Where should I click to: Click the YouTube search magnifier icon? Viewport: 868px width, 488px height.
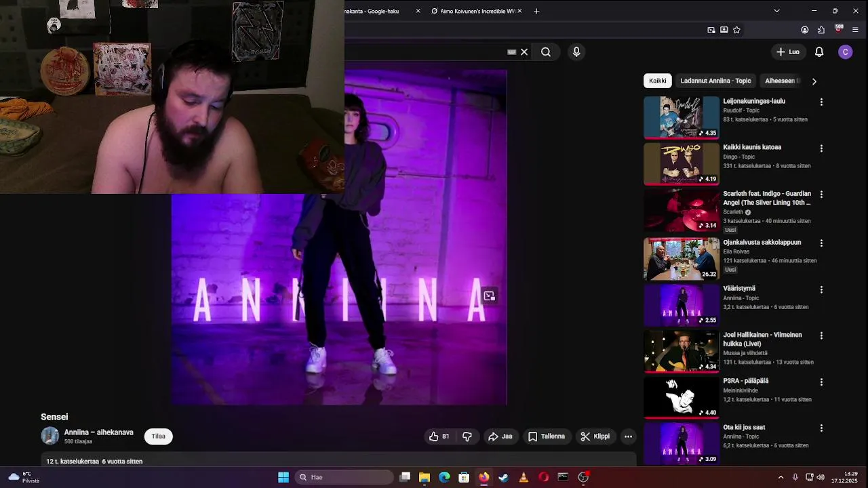point(546,52)
